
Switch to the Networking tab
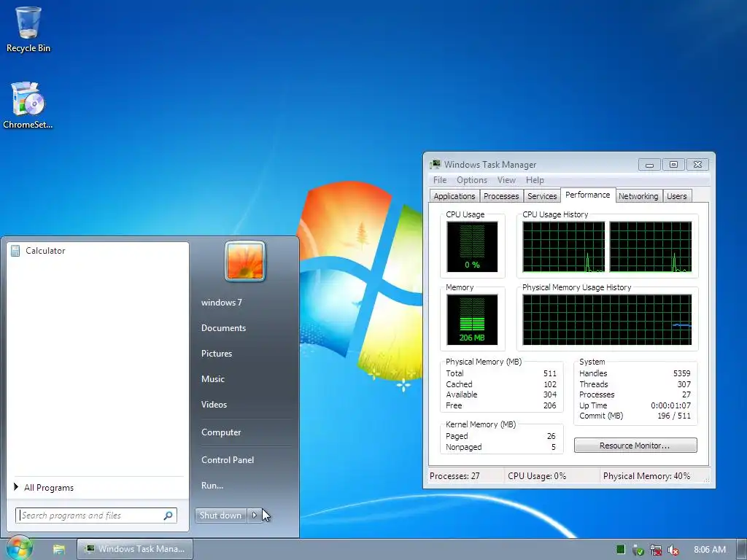(638, 196)
